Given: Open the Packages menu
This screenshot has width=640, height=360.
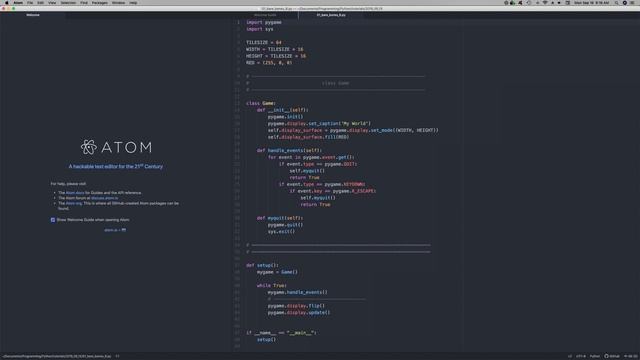Looking at the screenshot, I should click(100, 3).
